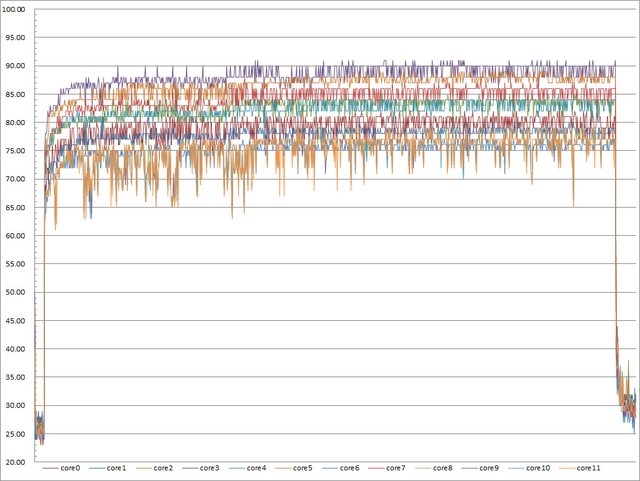Select the 75.00 axis tick label
This screenshot has height=481, width=640.
click(17, 151)
